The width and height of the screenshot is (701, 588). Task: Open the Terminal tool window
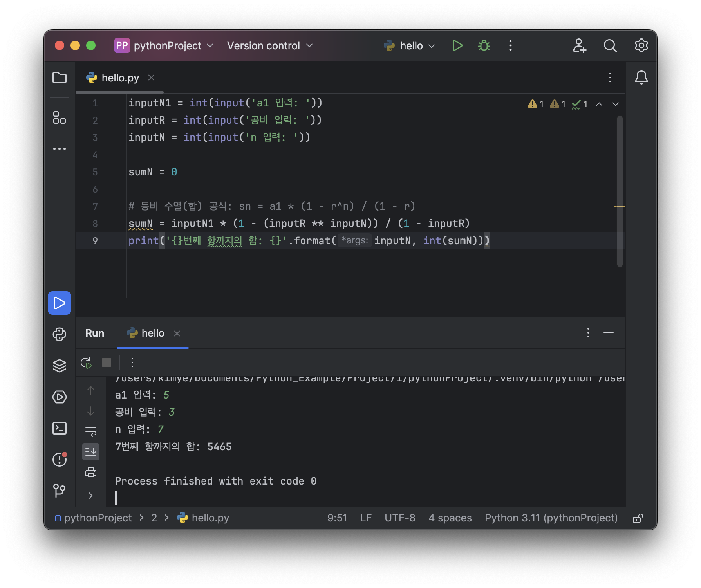pyautogui.click(x=60, y=428)
